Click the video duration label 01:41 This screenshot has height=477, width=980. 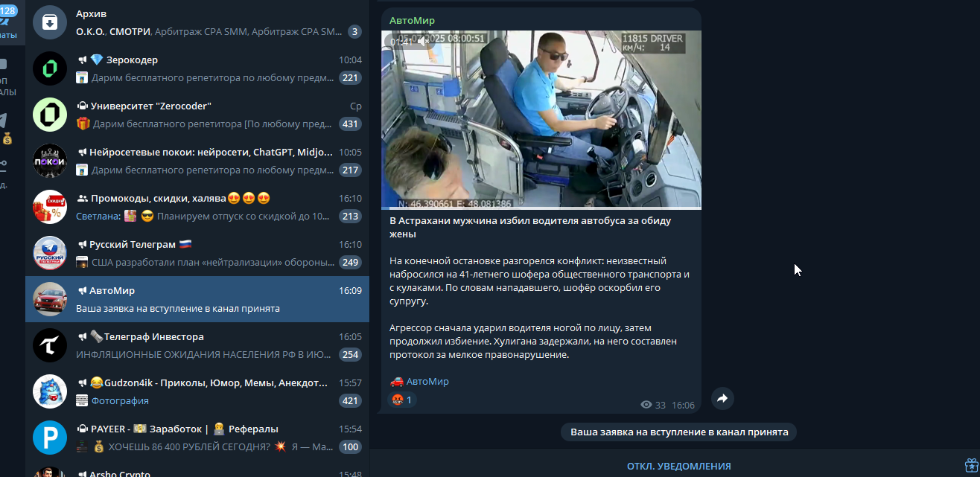[x=401, y=42]
